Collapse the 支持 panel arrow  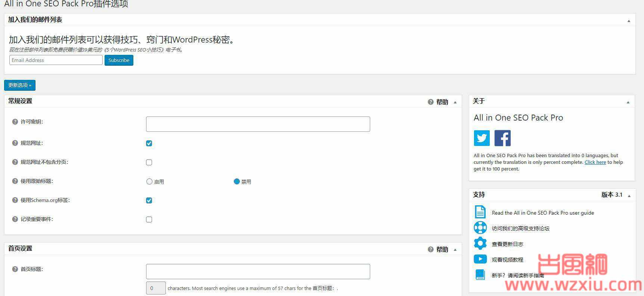pyautogui.click(x=629, y=196)
